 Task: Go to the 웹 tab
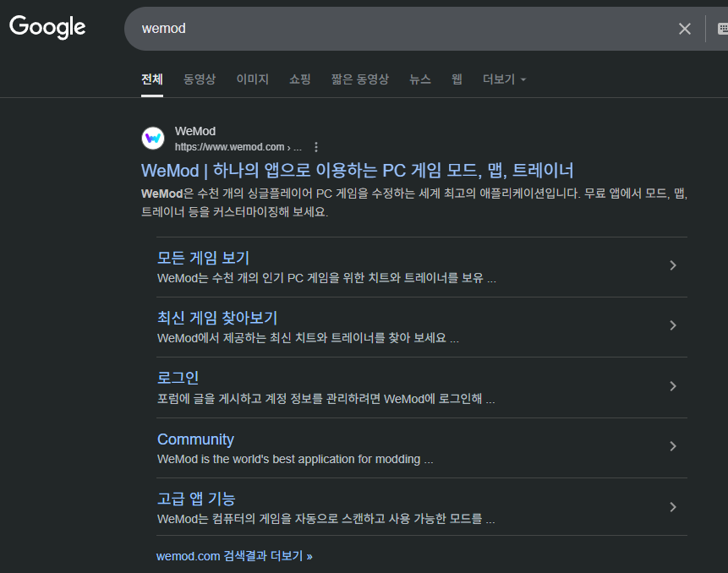click(x=457, y=79)
